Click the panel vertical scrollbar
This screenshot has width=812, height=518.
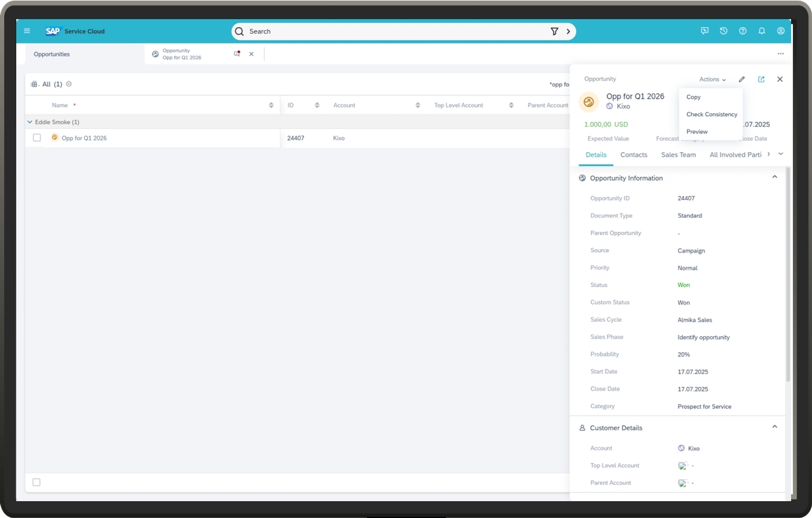[x=788, y=274]
